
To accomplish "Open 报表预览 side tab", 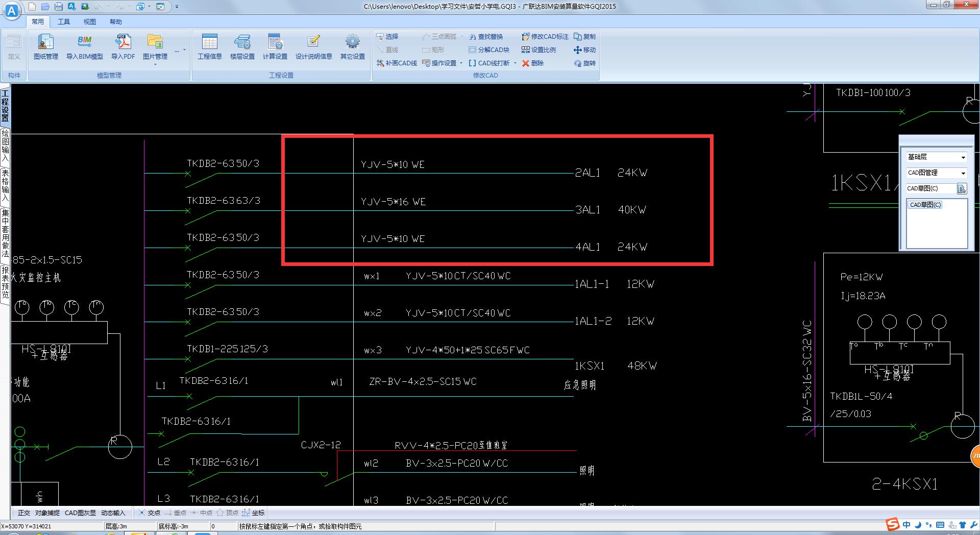I will 5,282.
